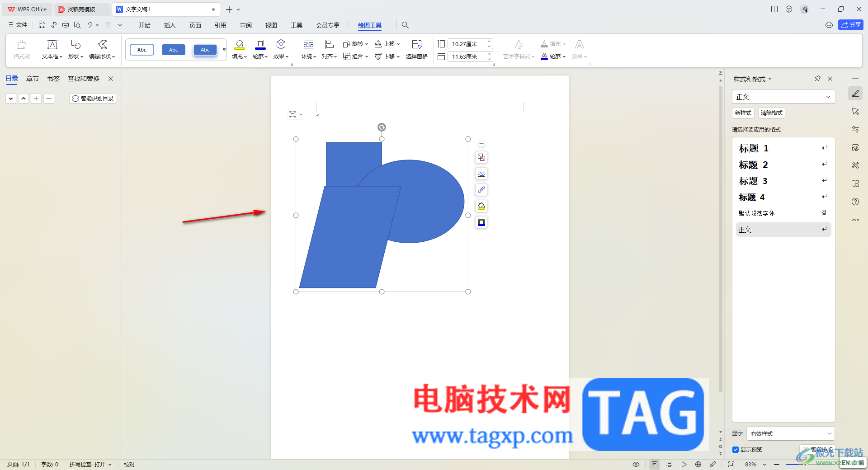The height and width of the screenshot is (470, 868).
Task: Click the shape Outline icon
Action: click(x=260, y=44)
